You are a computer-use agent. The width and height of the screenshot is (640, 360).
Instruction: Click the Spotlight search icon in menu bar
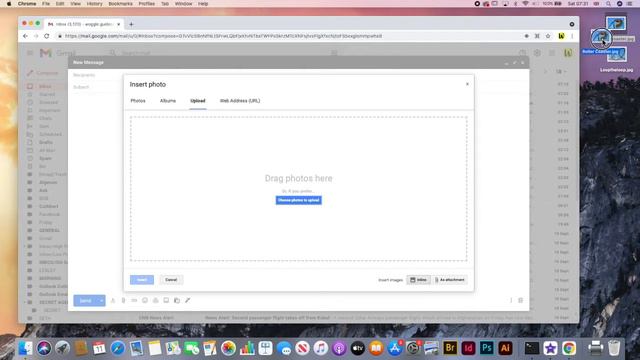click(x=608, y=4)
